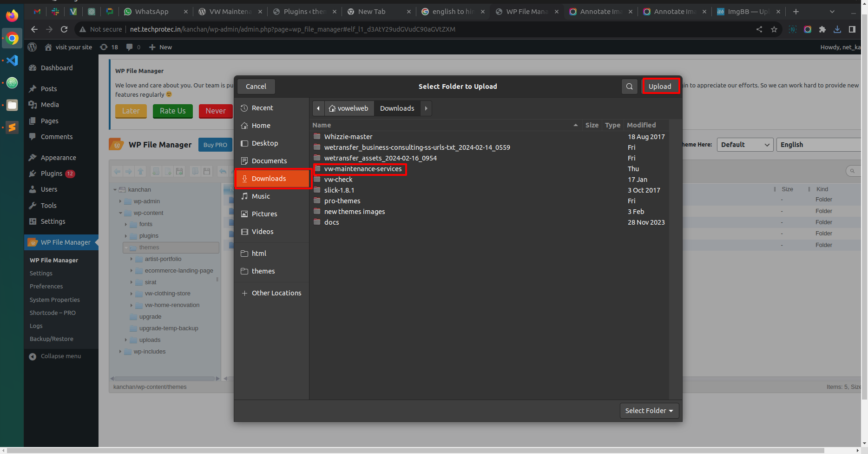The width and height of the screenshot is (868, 454).
Task: Open the Select Folder dropdown
Action: coord(649,411)
